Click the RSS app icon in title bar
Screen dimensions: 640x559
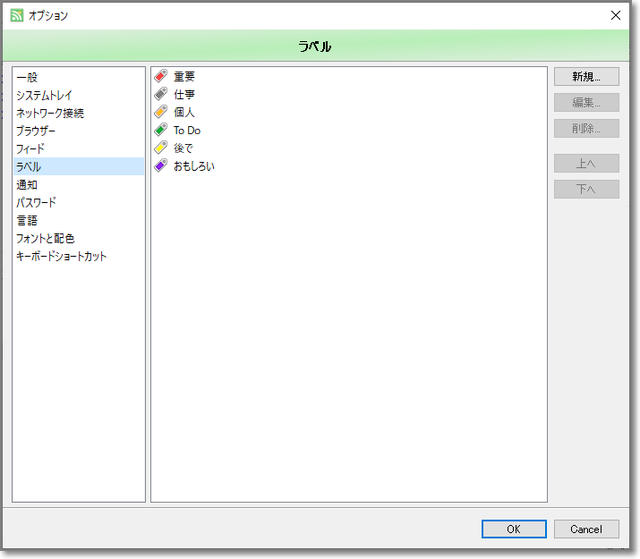16,15
